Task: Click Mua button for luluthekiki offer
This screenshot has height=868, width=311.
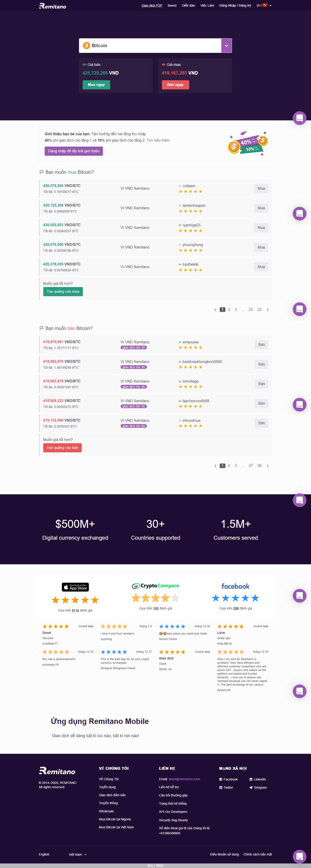Action: (261, 267)
